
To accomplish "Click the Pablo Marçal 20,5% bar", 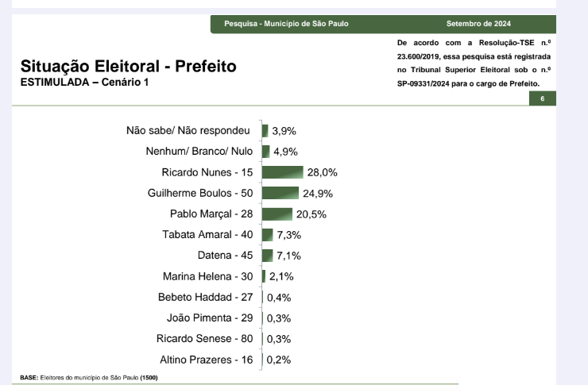I will click(x=277, y=214).
